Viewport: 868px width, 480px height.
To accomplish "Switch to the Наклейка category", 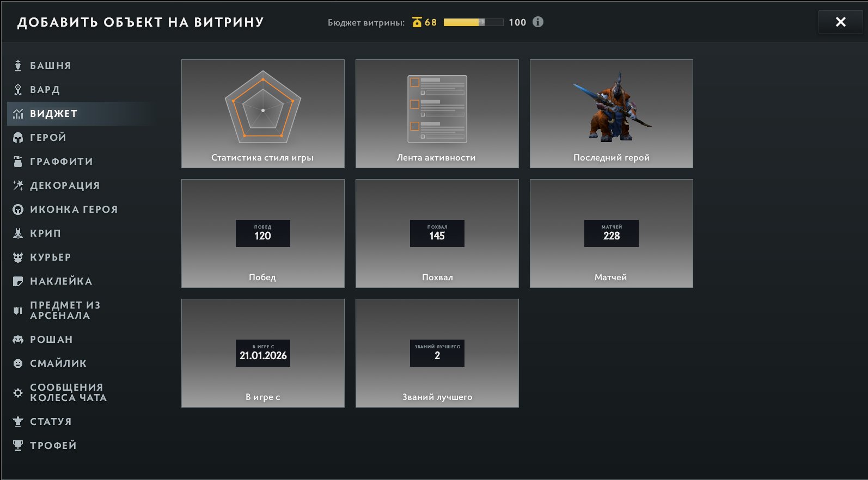I will 61,281.
